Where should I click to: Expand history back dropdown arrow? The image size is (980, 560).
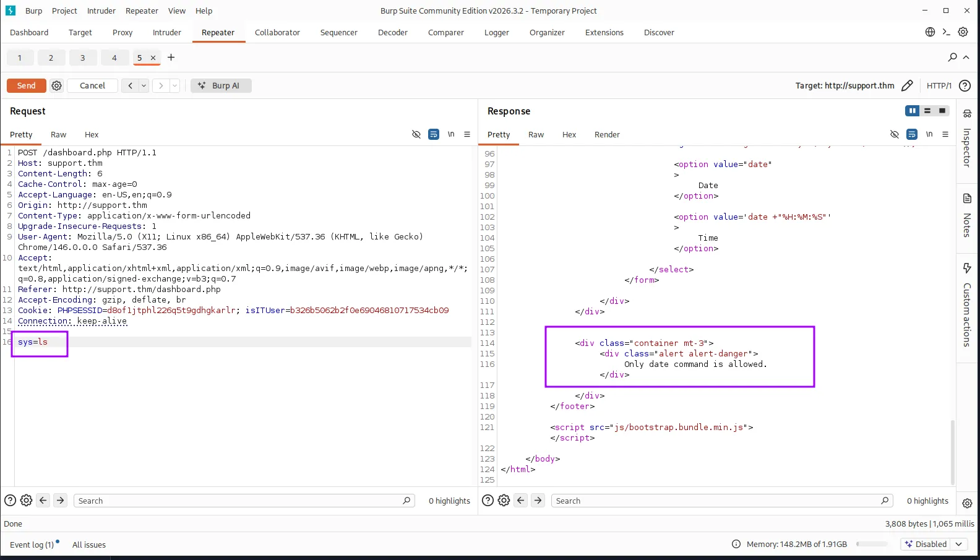pos(144,85)
